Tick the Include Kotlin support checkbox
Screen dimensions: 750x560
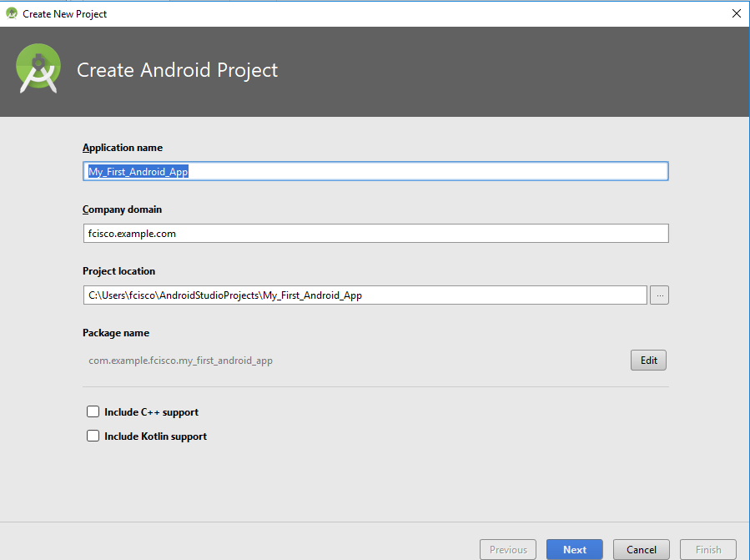pos(93,436)
